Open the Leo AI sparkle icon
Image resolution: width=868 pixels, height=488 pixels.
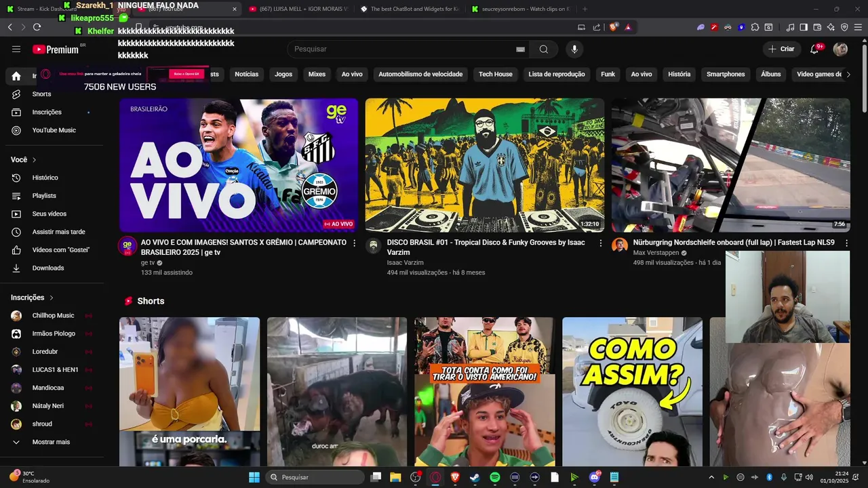(831, 27)
